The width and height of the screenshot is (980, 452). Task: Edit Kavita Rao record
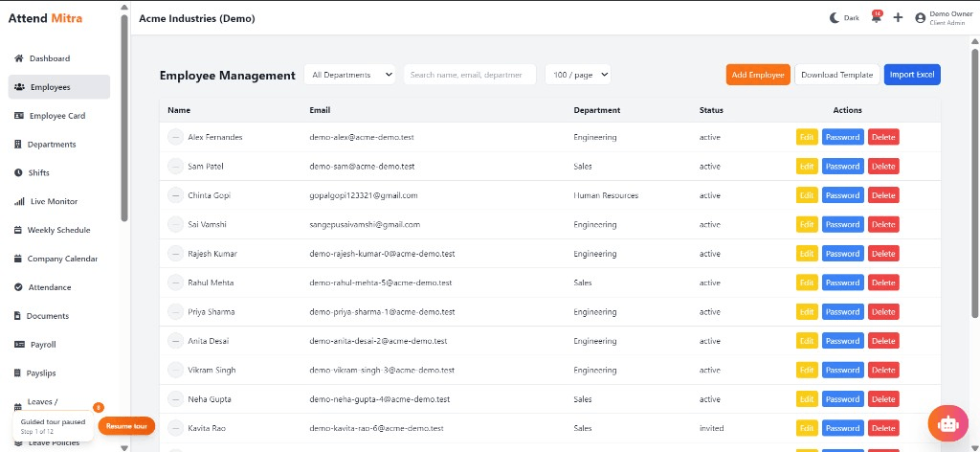pos(806,428)
